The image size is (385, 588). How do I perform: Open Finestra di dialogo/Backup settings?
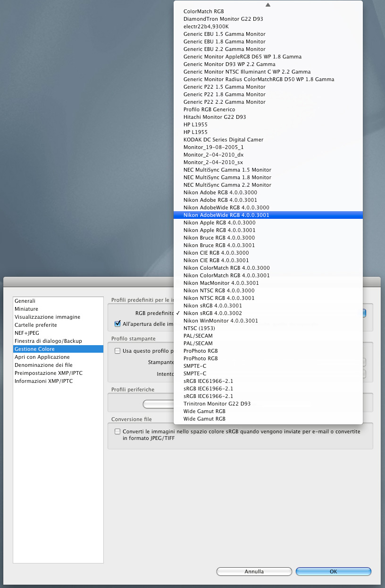click(x=58, y=341)
